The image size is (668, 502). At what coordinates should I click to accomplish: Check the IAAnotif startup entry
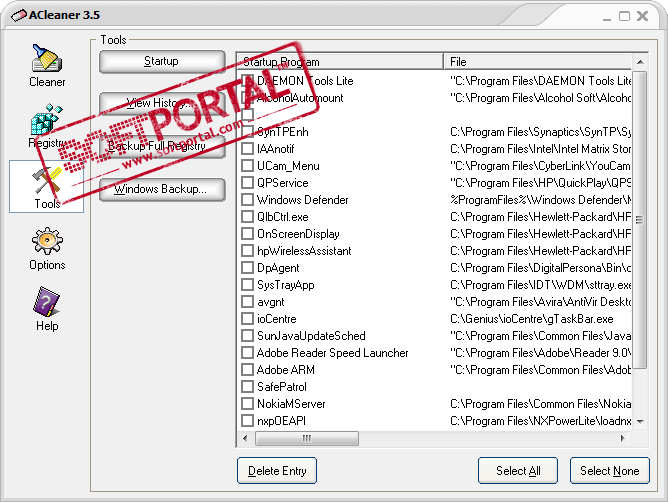point(248,149)
